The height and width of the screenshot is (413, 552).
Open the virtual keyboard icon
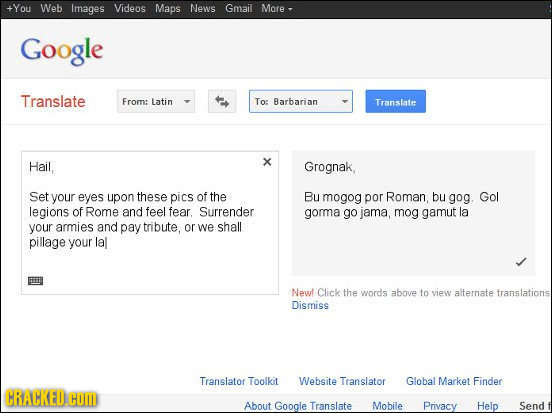point(36,281)
